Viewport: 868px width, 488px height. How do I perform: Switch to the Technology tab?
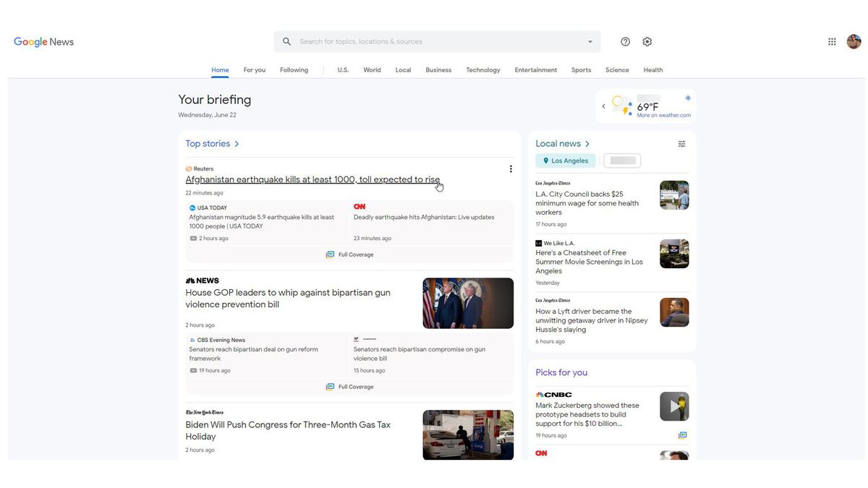click(x=482, y=69)
